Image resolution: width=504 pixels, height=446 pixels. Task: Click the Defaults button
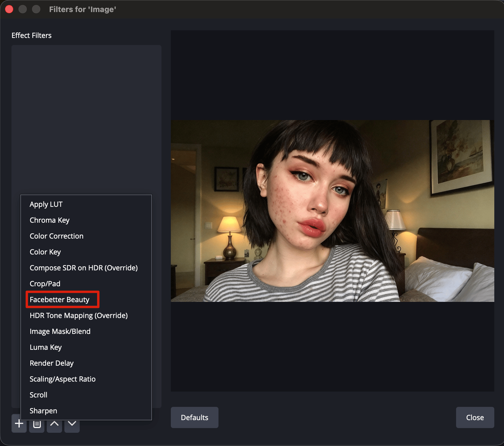[x=195, y=417]
